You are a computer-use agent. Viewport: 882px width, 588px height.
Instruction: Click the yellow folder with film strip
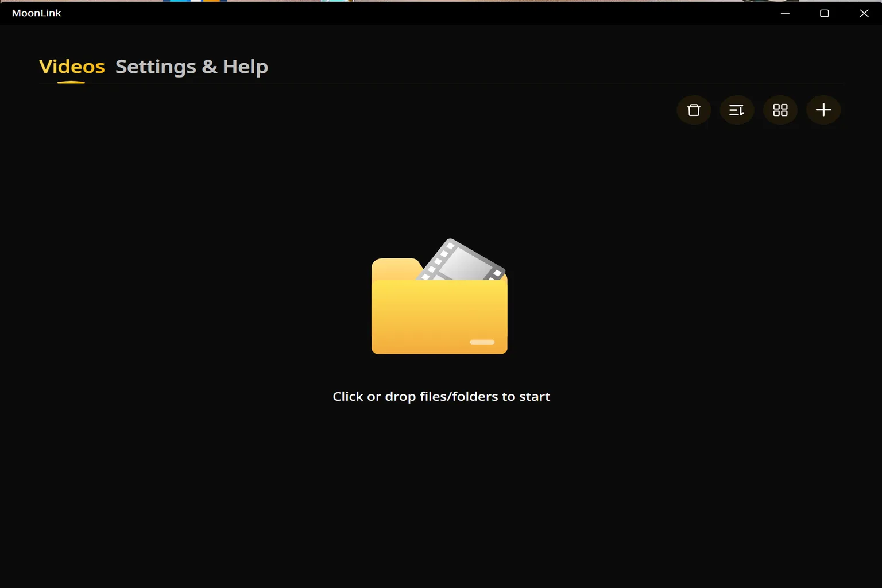[x=440, y=296]
